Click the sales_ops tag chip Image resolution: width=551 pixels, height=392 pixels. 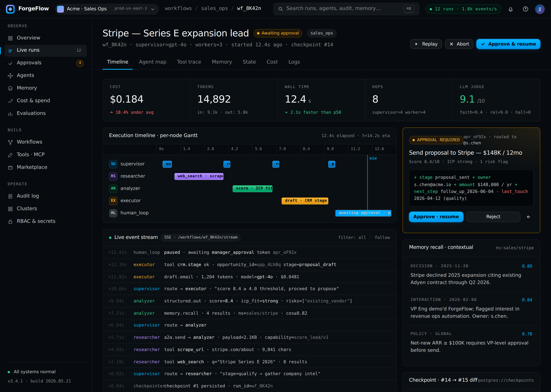[322, 33]
